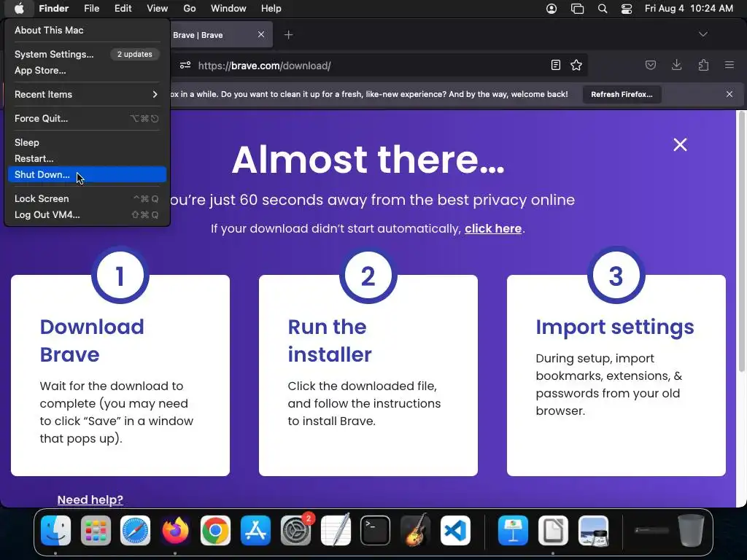Viewport: 747px width, 560px height.
Task: Open the Go menu
Action: [190, 8]
